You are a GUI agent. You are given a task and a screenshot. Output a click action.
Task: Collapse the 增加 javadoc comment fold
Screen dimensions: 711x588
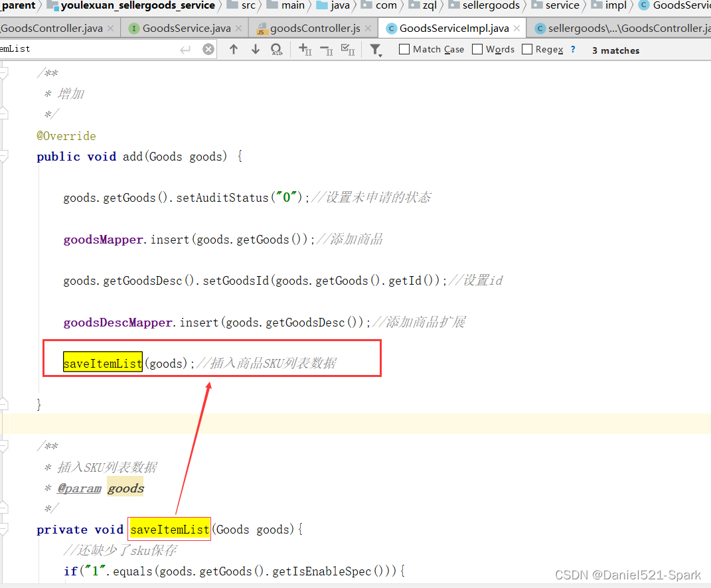3,72
